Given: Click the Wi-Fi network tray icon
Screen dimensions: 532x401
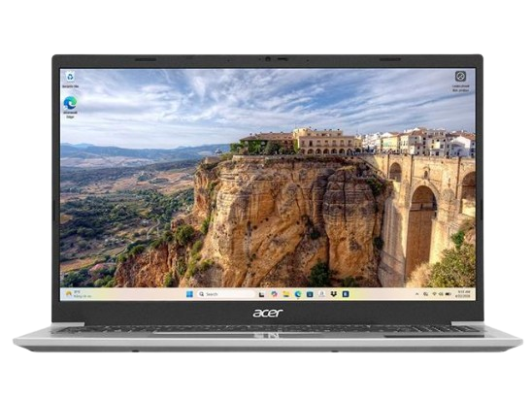Looking at the screenshot, I should pyautogui.click(x=434, y=294).
